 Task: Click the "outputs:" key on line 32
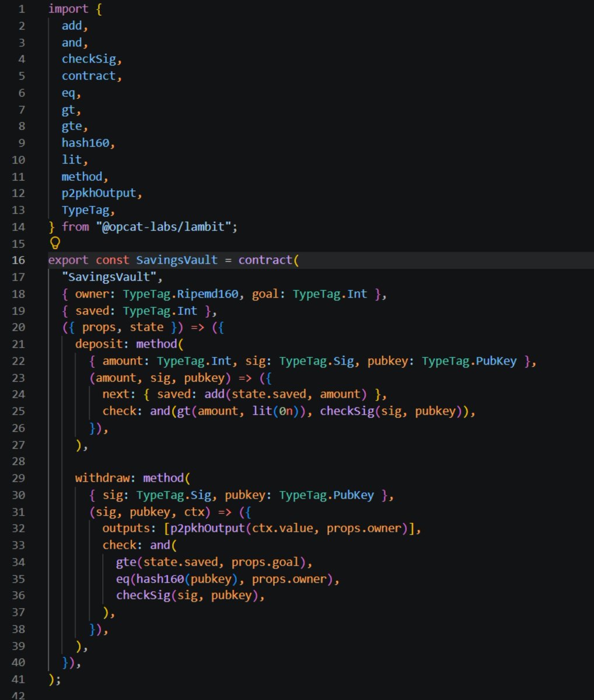pos(130,528)
